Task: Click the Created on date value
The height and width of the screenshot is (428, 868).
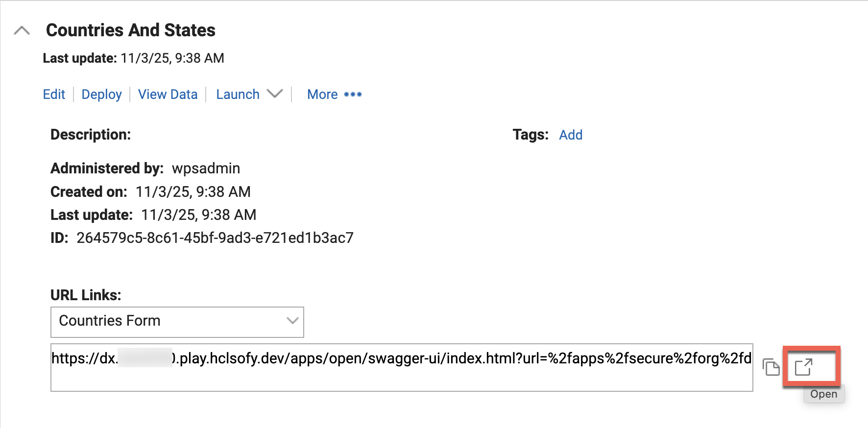Action: [193, 192]
